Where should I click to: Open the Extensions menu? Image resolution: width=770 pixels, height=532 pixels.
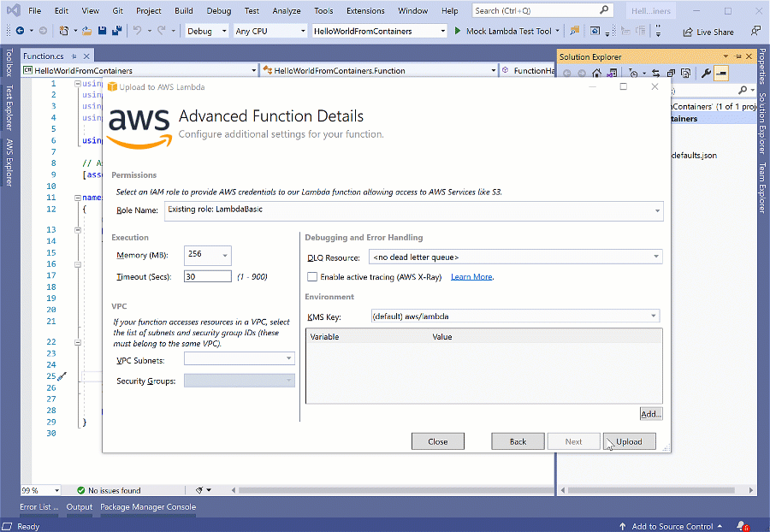point(365,11)
